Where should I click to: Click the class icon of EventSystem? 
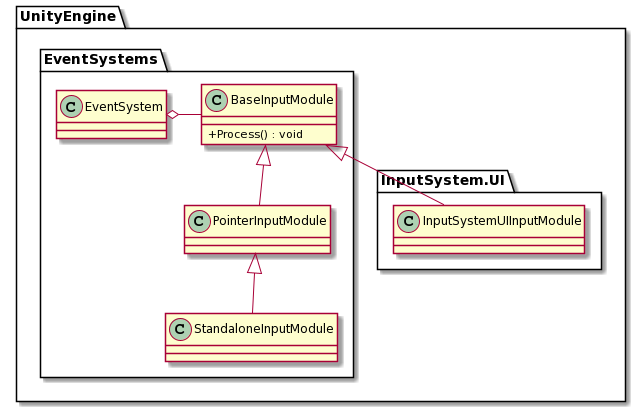(71, 107)
